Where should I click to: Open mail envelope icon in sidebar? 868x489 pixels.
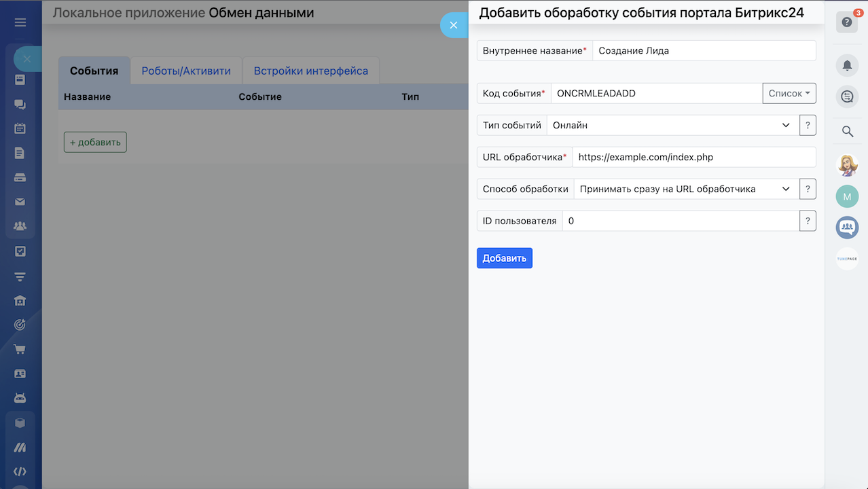[x=20, y=202]
